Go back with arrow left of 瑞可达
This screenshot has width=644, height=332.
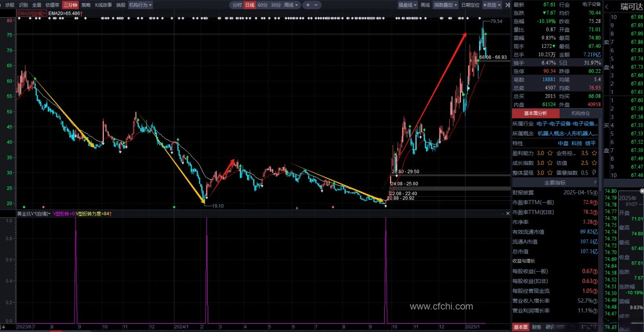pyautogui.click(x=607, y=6)
